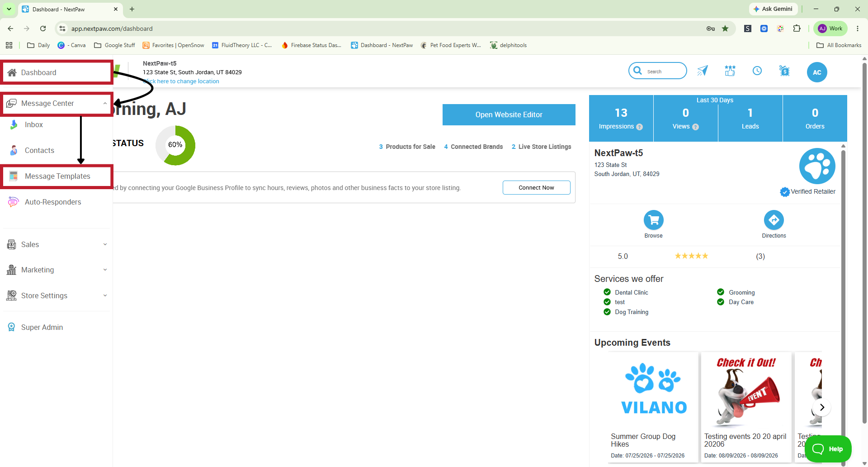The image size is (868, 467).
Task: Click Ask Gemini button
Action: click(x=773, y=9)
